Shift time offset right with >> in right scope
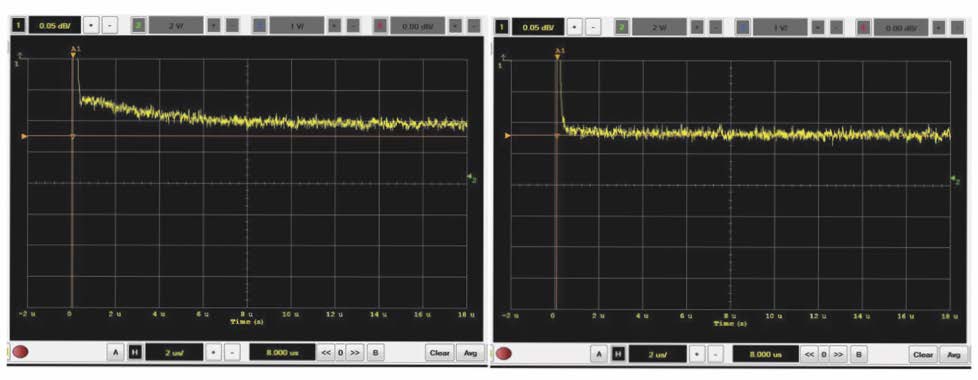The width and height of the screenshot is (978, 380). (x=839, y=354)
